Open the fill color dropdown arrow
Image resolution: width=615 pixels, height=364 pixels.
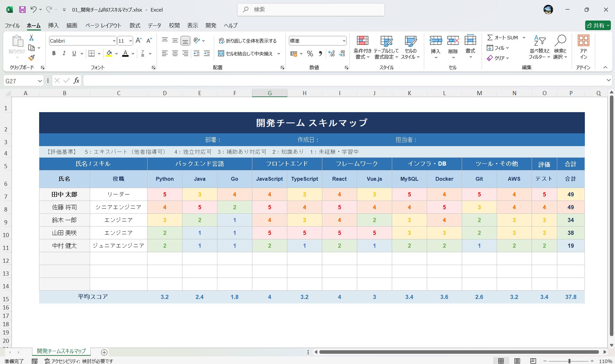[116, 54]
